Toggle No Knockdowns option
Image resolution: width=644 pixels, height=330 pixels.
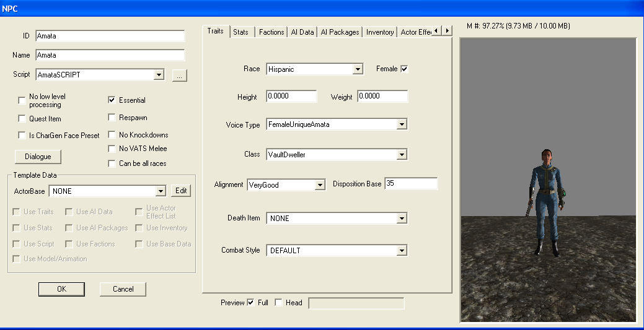click(112, 134)
